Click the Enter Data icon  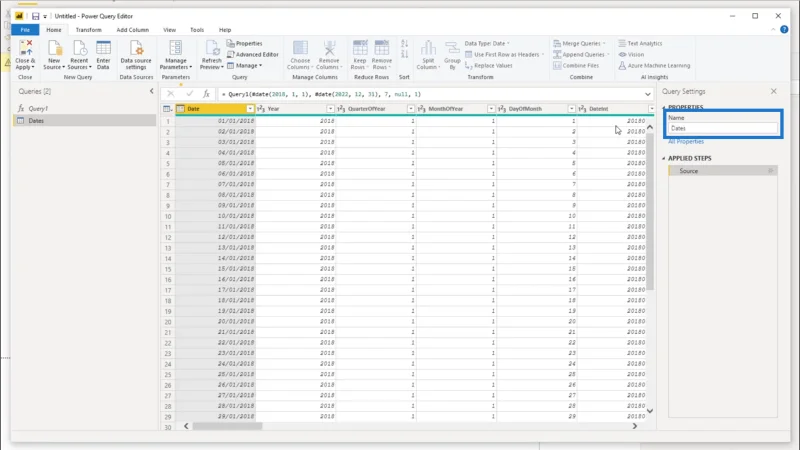point(103,55)
